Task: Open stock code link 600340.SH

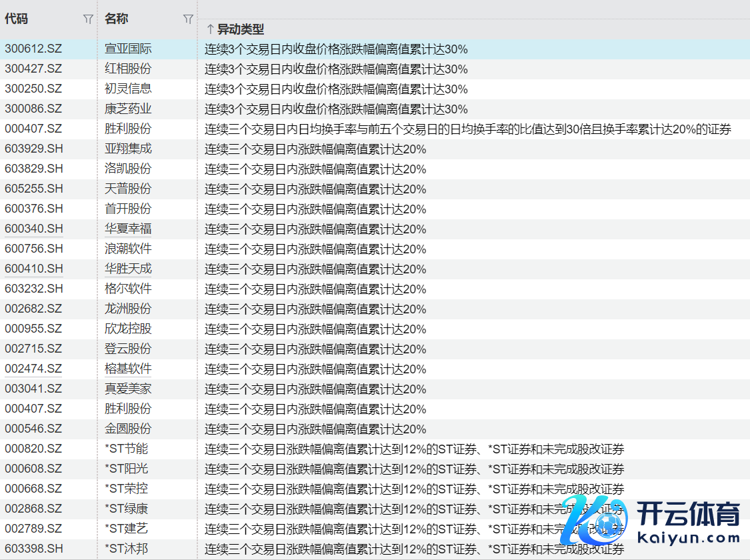Action: click(x=34, y=229)
